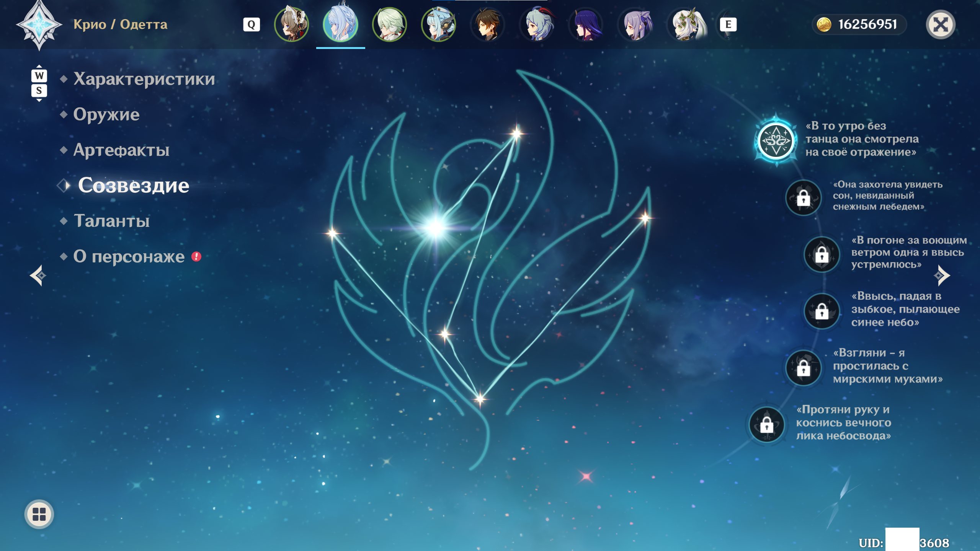
Task: Click the UID label text
Action: coord(871,543)
